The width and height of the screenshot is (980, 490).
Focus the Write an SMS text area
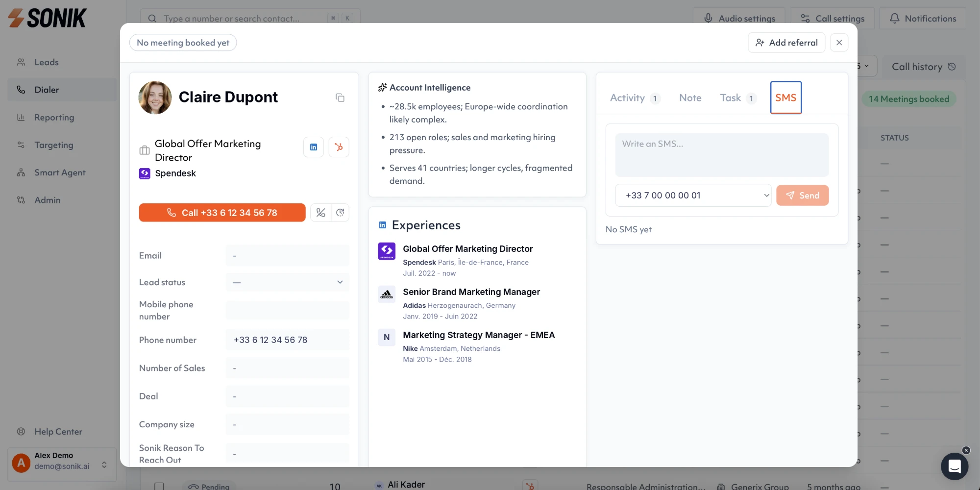[x=722, y=155]
